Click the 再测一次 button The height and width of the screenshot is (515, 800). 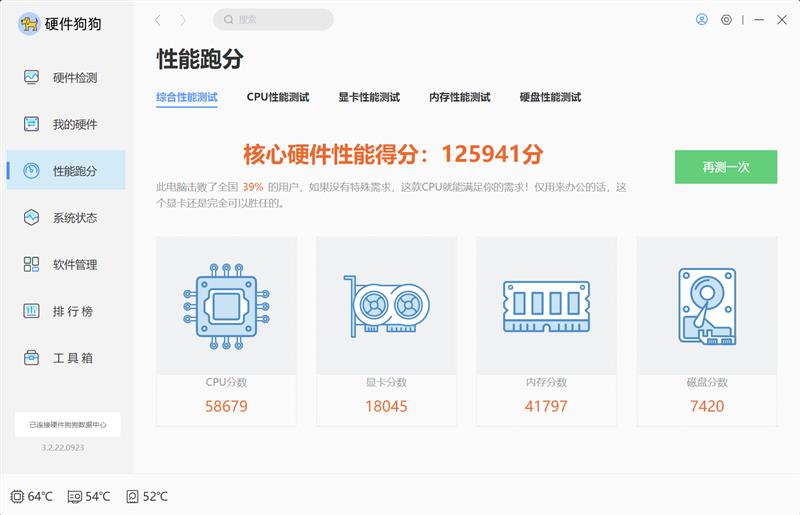click(x=726, y=167)
